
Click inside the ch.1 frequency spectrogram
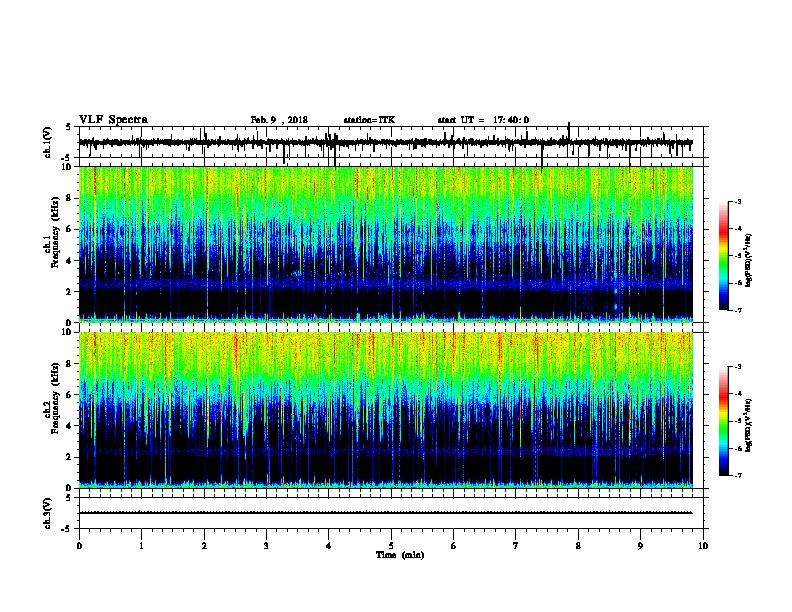pos(386,244)
